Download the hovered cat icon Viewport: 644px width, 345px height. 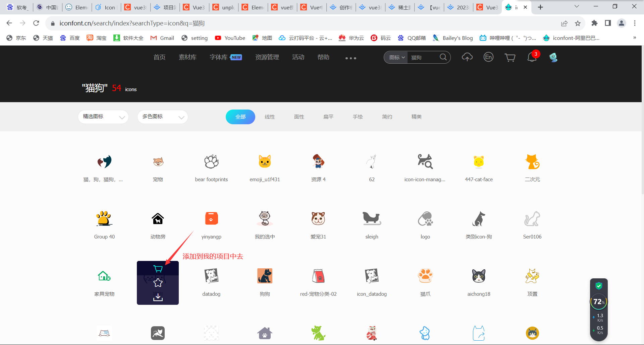[x=158, y=297]
